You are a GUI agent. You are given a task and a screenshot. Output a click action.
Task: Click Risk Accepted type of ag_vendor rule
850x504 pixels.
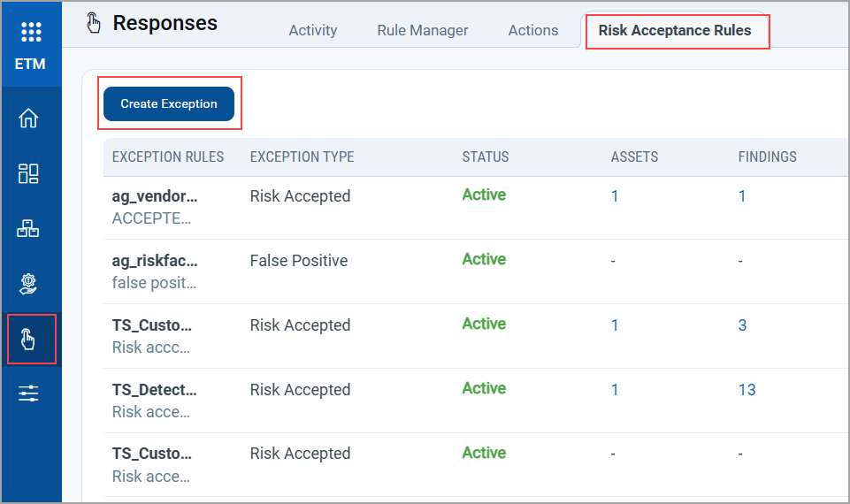point(300,196)
